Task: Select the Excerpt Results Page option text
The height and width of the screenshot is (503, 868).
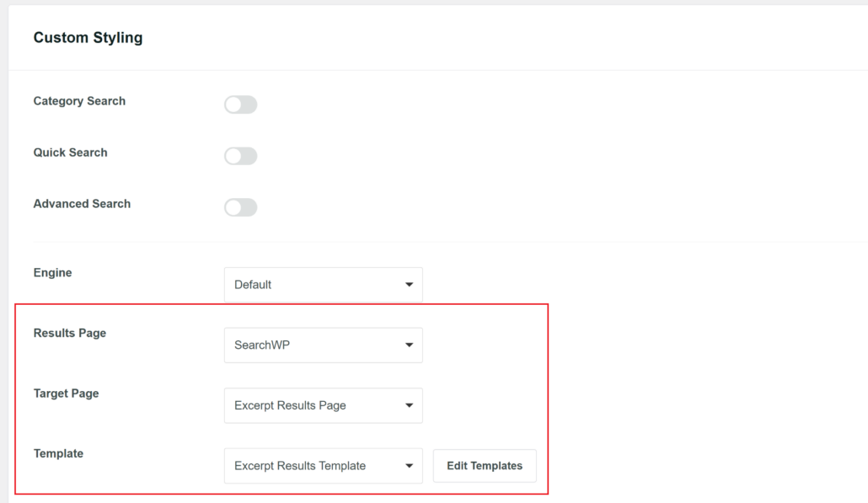Action: pyautogui.click(x=289, y=405)
